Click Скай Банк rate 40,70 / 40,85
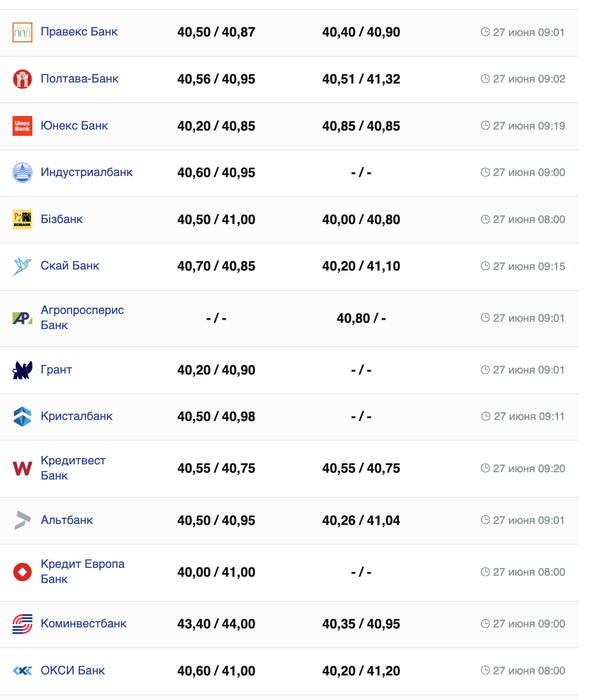The width and height of the screenshot is (590, 700). pos(216,266)
